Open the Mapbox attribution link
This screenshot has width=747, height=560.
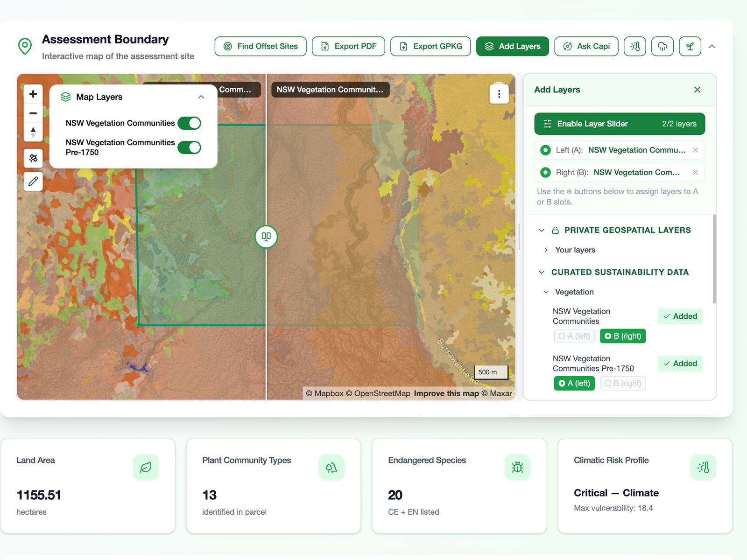[x=324, y=393]
